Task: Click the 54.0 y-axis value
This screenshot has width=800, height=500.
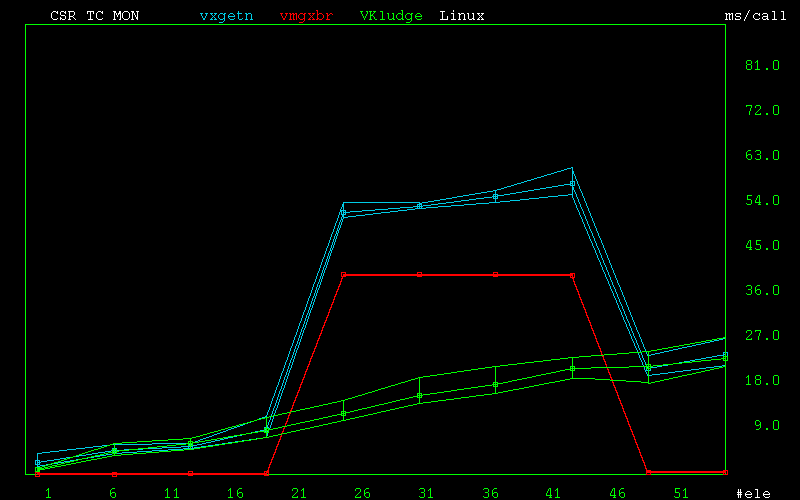Action: click(x=762, y=200)
